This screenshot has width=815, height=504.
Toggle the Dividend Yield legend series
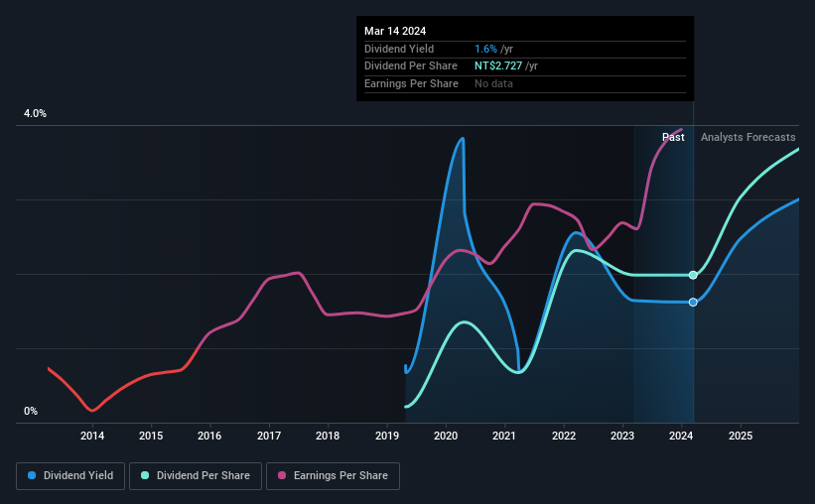click(70, 476)
